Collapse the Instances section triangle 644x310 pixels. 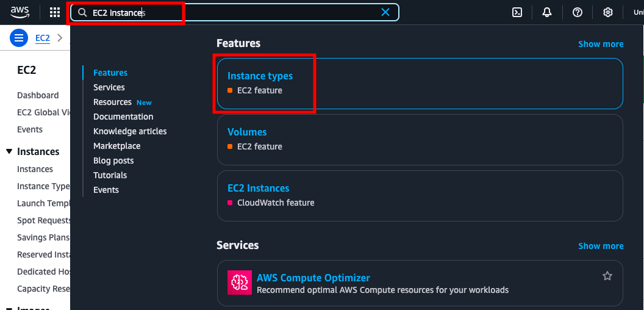9,151
